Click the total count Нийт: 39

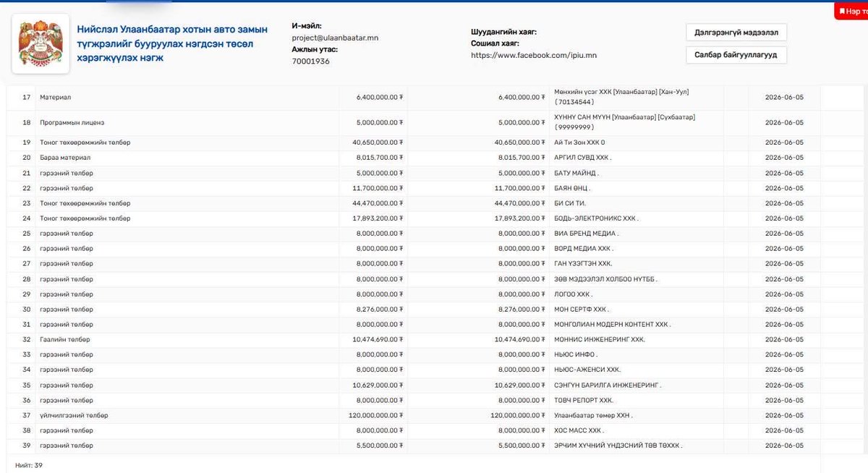[x=28, y=465]
